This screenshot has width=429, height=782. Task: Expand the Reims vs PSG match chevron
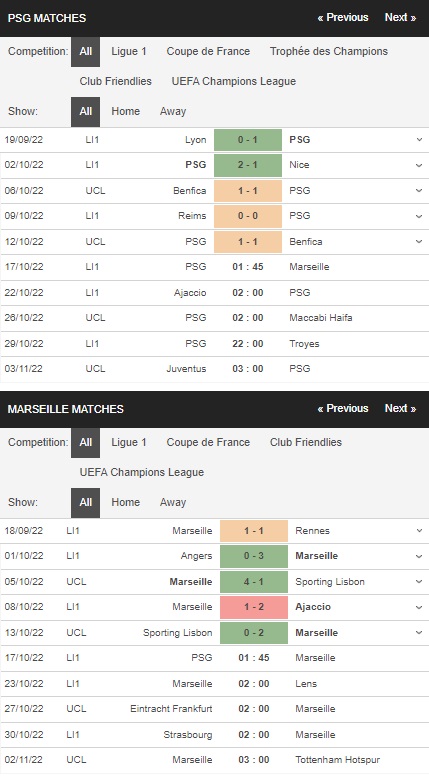419,216
